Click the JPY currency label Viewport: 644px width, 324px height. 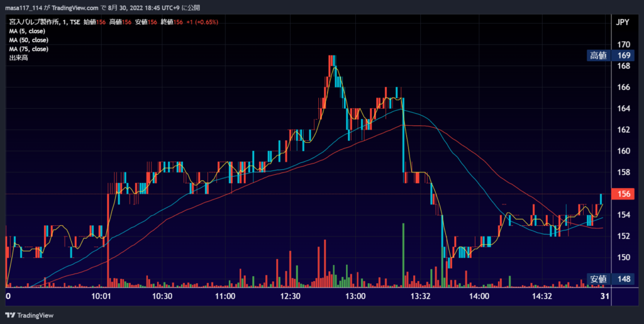[x=623, y=23]
